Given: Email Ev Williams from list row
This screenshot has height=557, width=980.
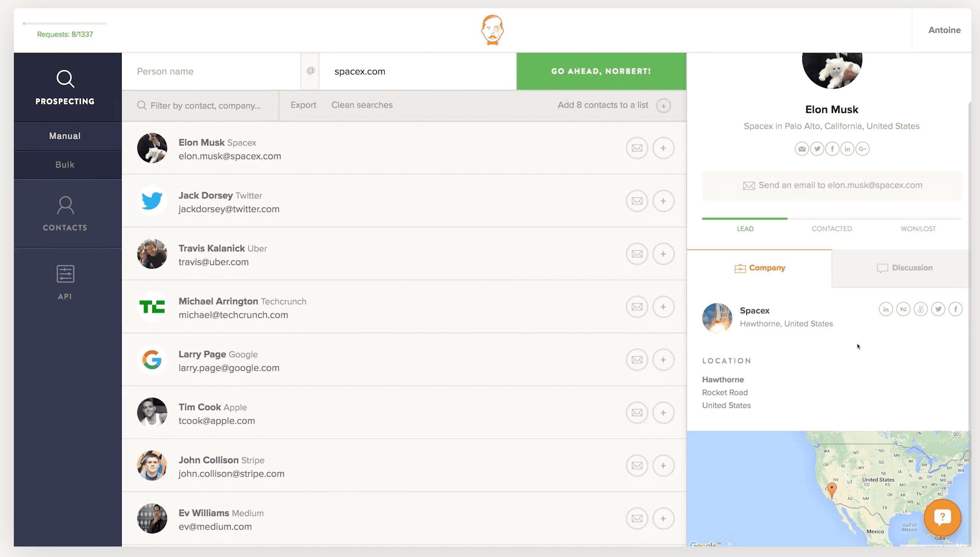Looking at the screenshot, I should 637,518.
